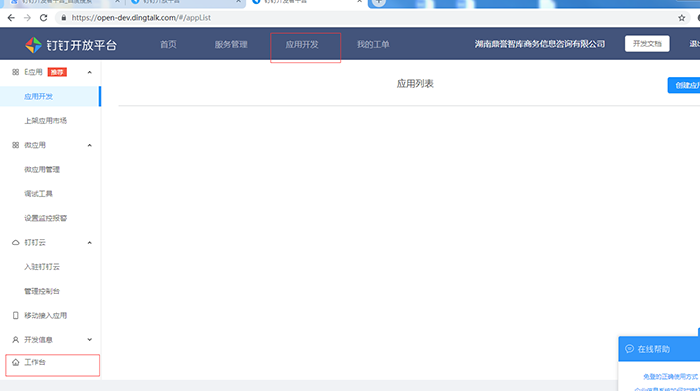
Task: Click the blue 创建应用 button
Action: (x=684, y=85)
